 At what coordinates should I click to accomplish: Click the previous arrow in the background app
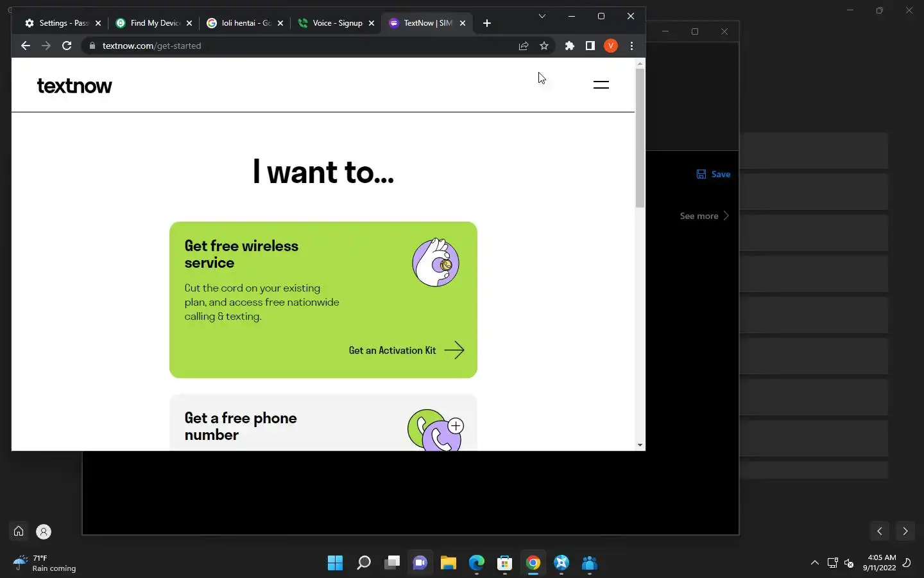coord(880,531)
